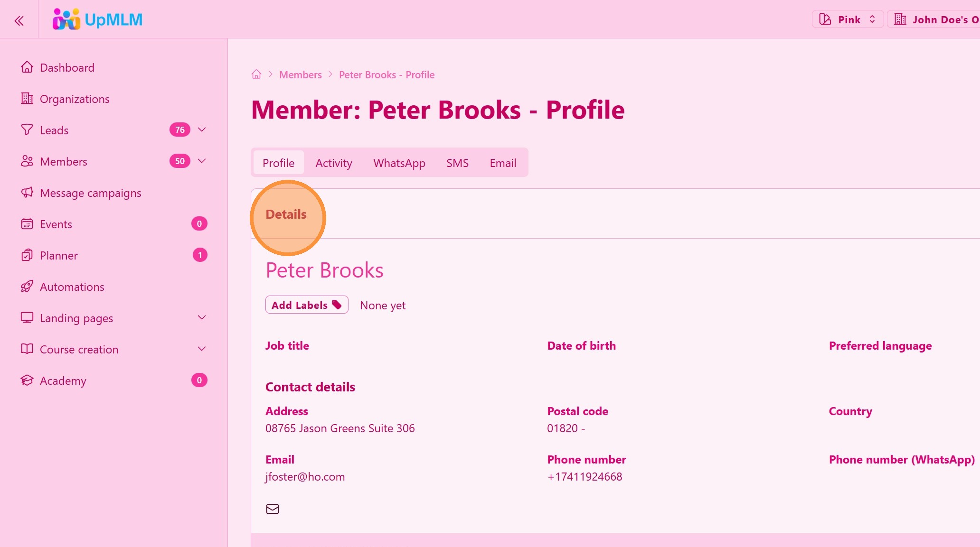Click the Organizations building icon
The image size is (980, 547).
pos(27,99)
